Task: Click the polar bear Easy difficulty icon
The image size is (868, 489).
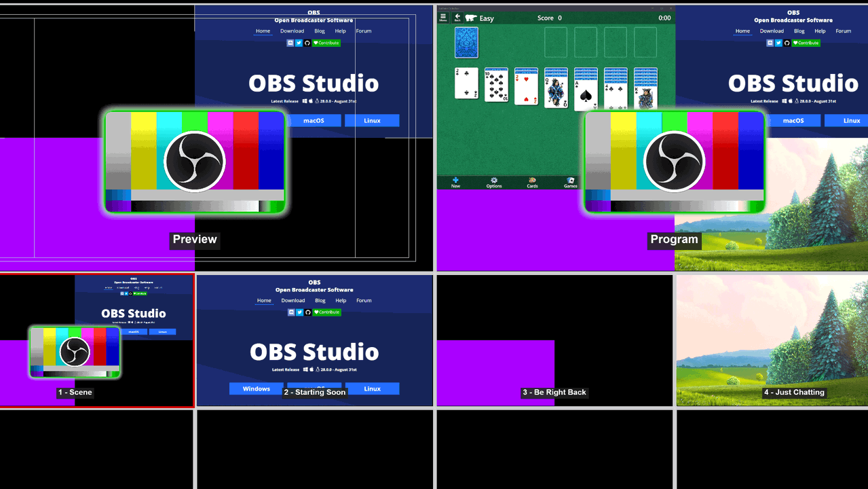Action: point(471,18)
